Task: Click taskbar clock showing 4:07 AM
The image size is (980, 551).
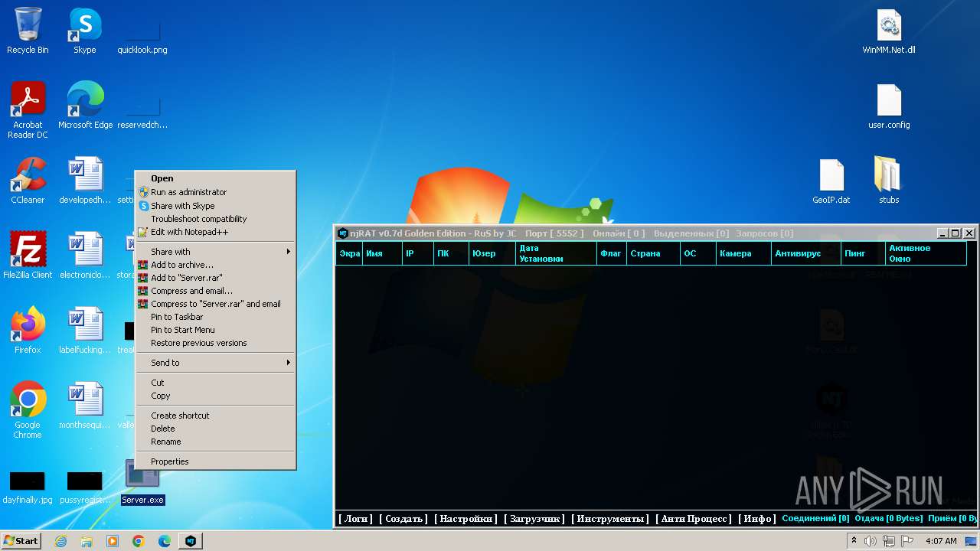Action: click(941, 541)
